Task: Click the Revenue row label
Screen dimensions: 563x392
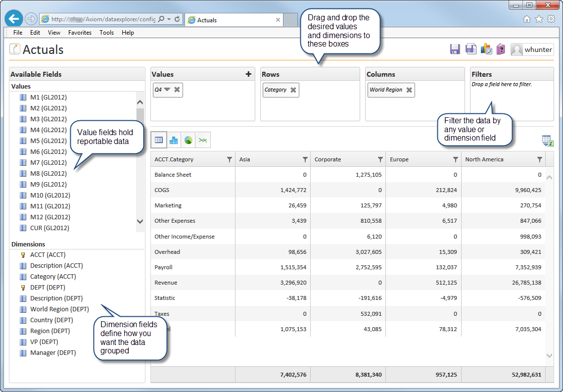Action: coord(166,283)
